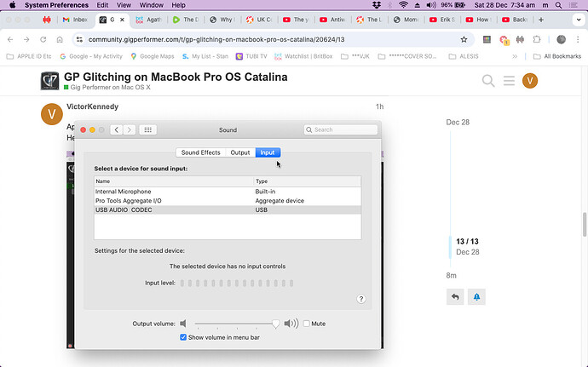Open the Apple menu
The image size is (588, 367).
[13, 5]
